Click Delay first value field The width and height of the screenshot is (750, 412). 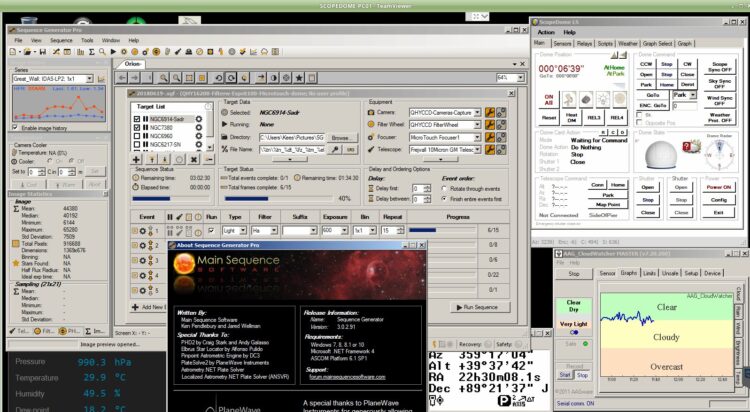point(416,189)
